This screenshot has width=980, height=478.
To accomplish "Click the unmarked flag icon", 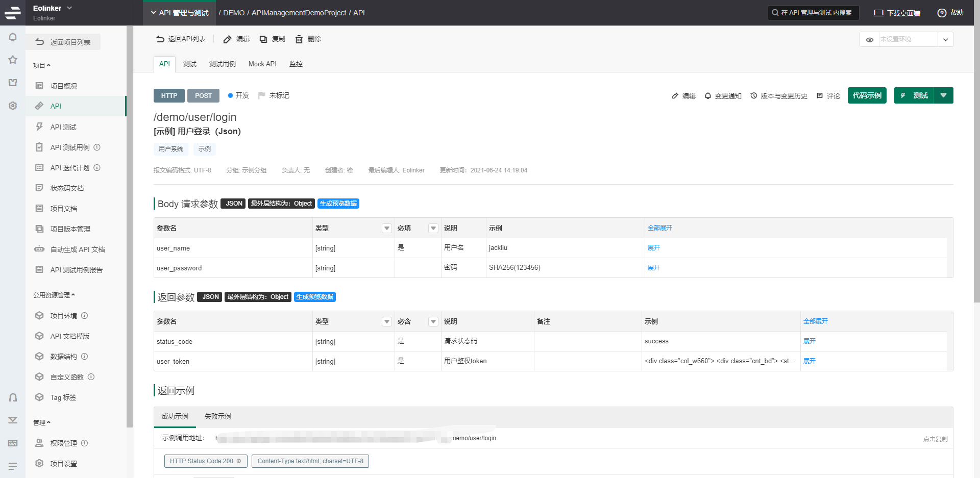I will click(x=262, y=95).
